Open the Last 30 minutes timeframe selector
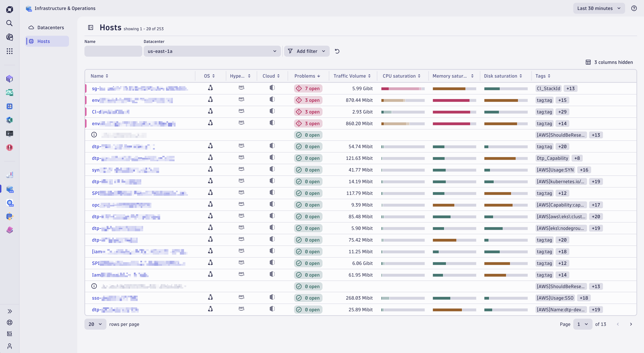This screenshot has height=353, width=644. pyautogui.click(x=599, y=8)
